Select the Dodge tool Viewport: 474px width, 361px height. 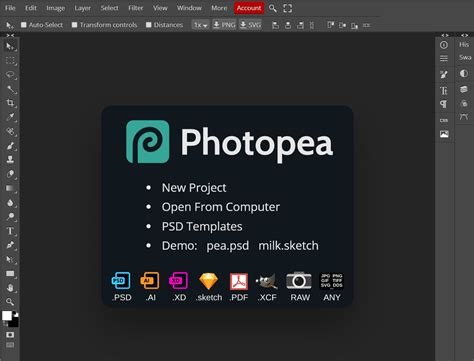pos(10,217)
